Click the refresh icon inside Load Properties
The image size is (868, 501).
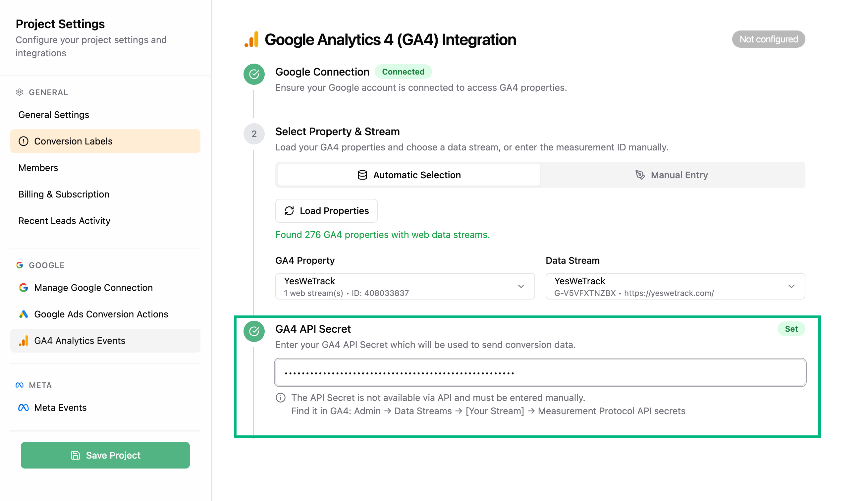point(290,211)
